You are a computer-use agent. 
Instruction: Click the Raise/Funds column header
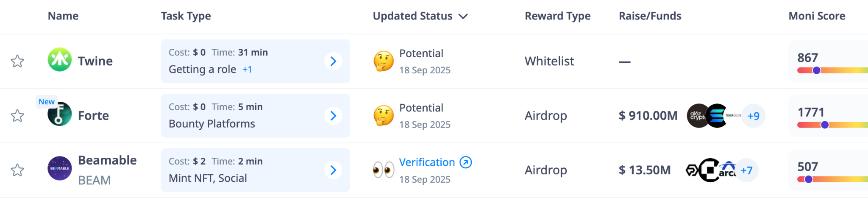point(650,16)
